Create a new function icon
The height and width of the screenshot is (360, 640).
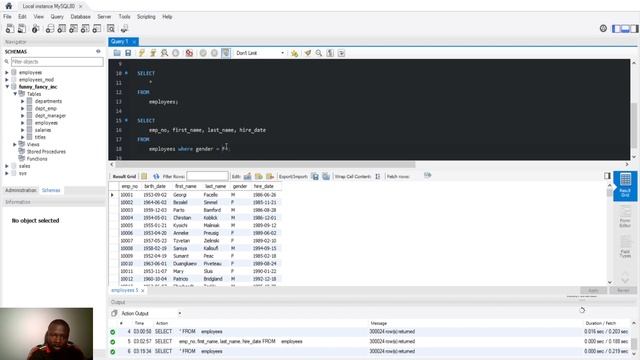click(97, 29)
